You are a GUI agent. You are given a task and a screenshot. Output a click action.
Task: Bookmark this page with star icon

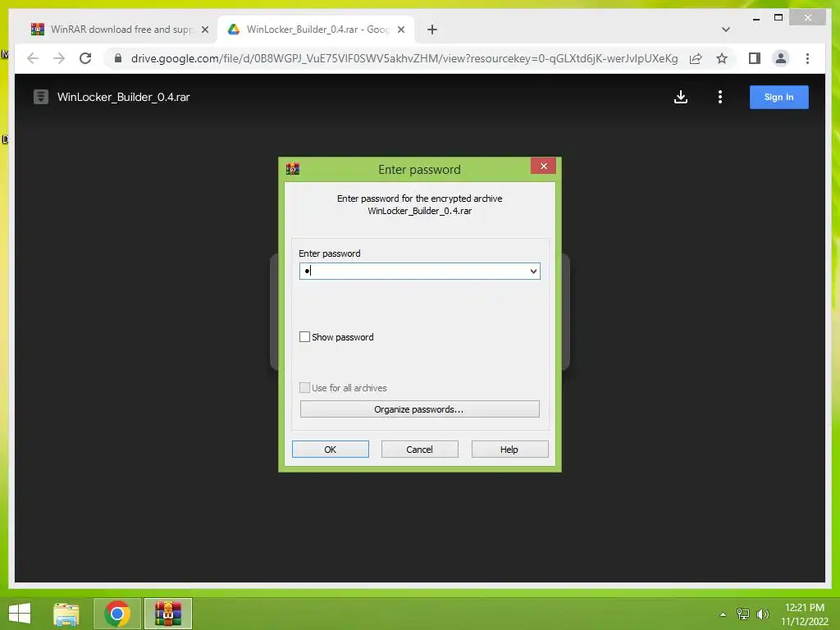tap(722, 58)
